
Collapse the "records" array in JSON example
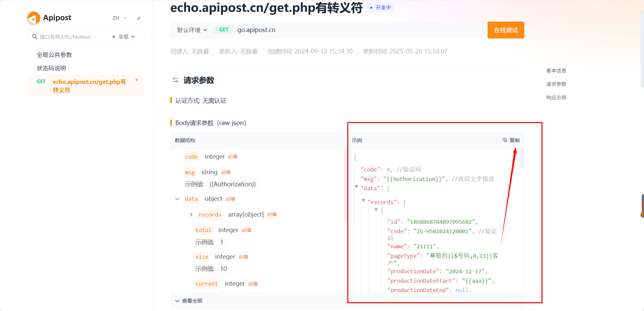click(363, 200)
